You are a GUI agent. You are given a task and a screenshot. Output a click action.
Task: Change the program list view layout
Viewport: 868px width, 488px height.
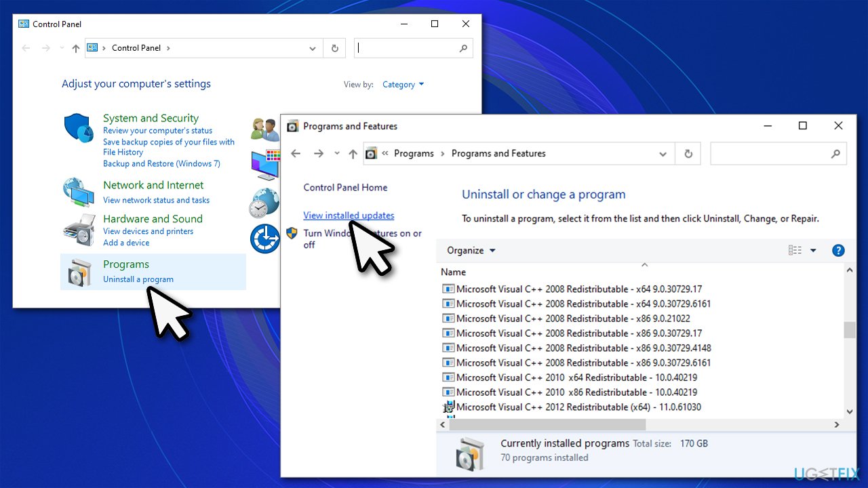click(x=795, y=251)
